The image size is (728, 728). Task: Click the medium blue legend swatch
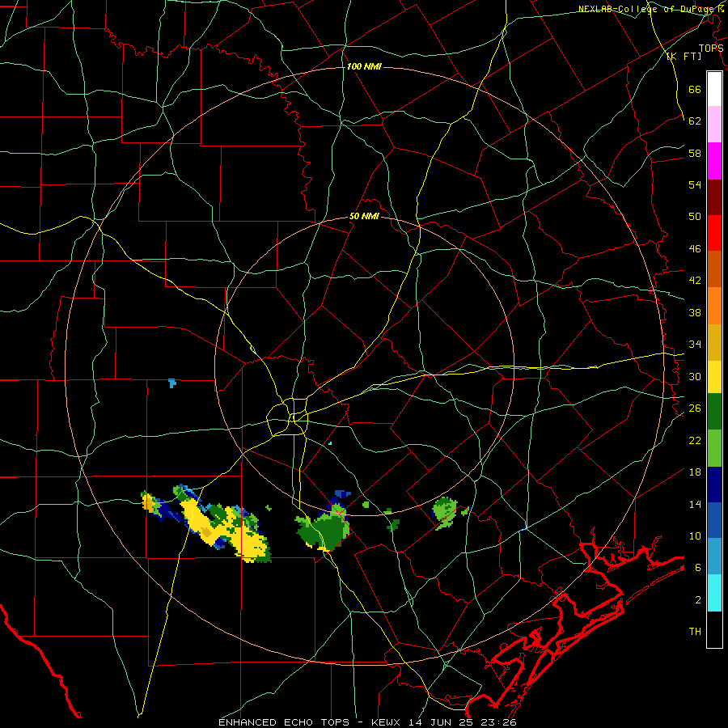coord(714,520)
